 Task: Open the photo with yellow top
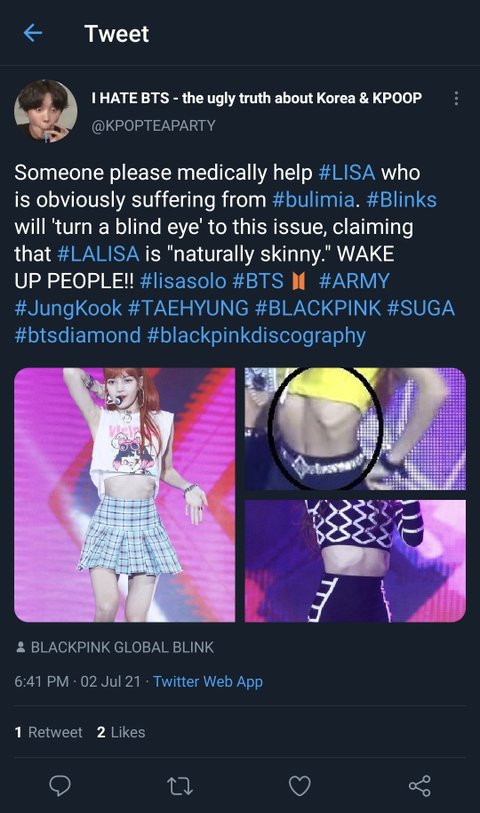click(x=355, y=429)
